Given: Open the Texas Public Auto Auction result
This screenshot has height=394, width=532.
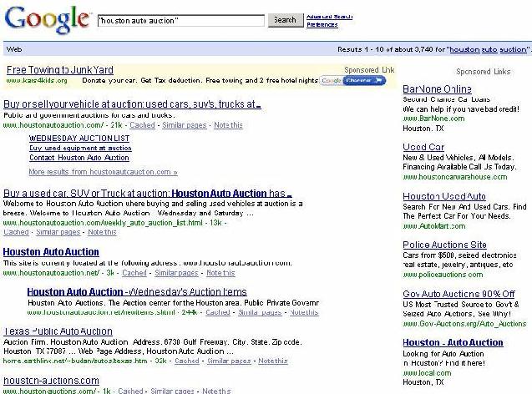Looking at the screenshot, I should point(58,331).
